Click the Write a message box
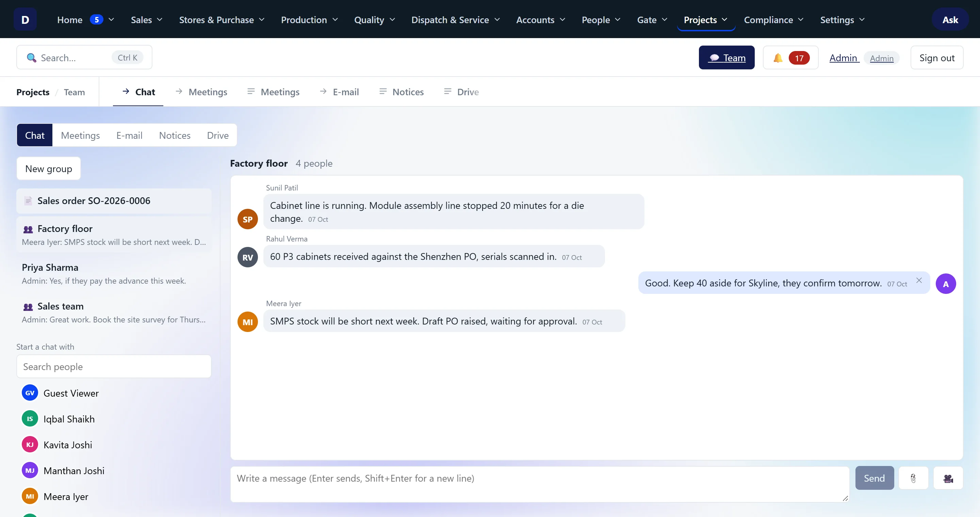 coord(540,484)
